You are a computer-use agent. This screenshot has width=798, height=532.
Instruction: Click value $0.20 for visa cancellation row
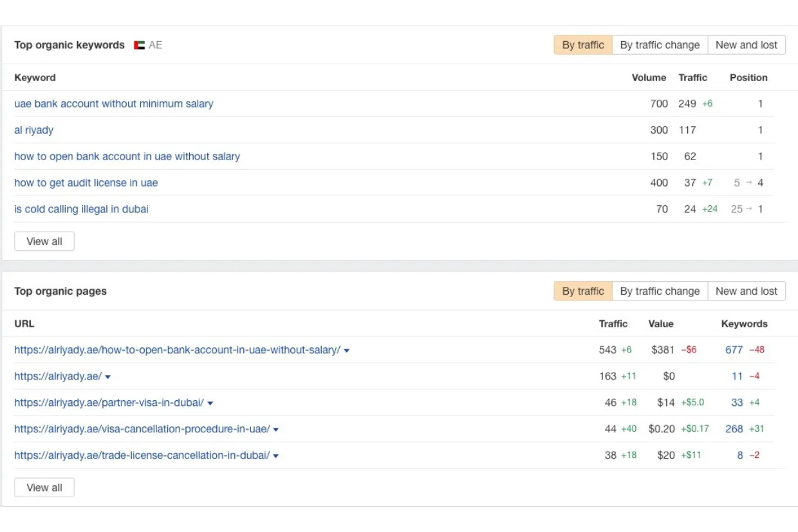tap(662, 429)
